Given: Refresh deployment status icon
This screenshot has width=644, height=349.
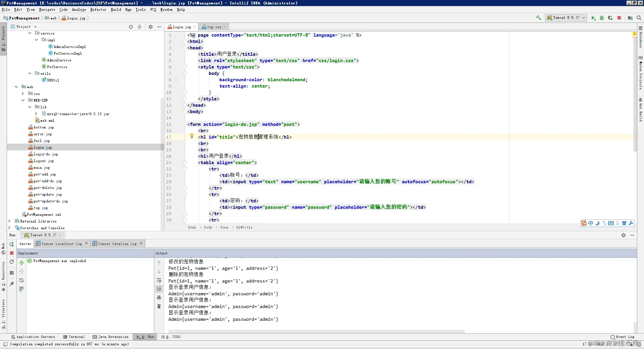Looking at the screenshot, I should tap(21, 280).
